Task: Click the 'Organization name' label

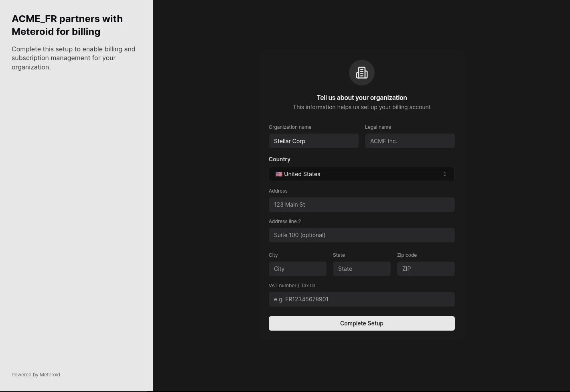Action: click(x=290, y=127)
